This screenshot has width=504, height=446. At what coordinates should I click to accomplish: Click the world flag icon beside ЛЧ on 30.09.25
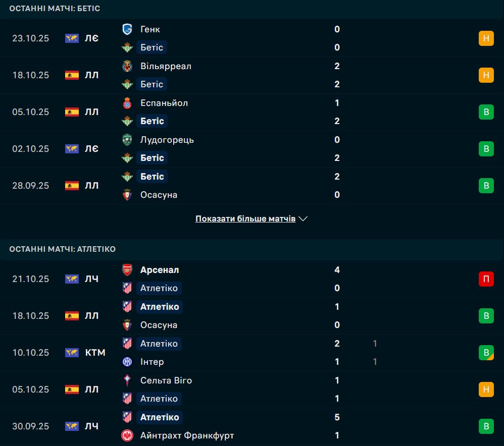72,426
